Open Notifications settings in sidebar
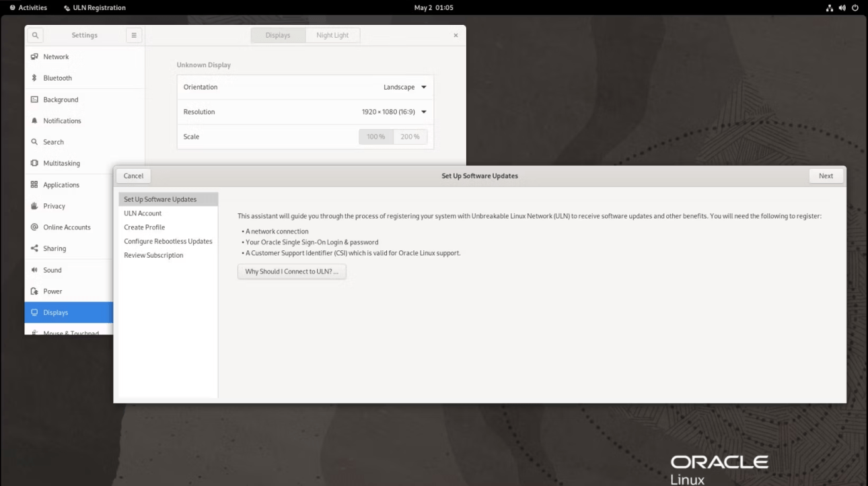The image size is (868, 486). point(85,120)
